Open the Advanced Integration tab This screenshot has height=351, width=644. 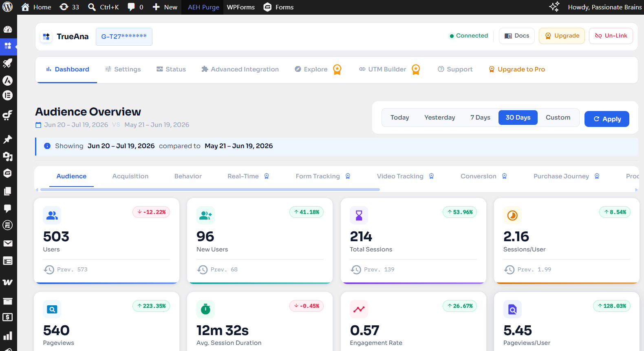(240, 69)
